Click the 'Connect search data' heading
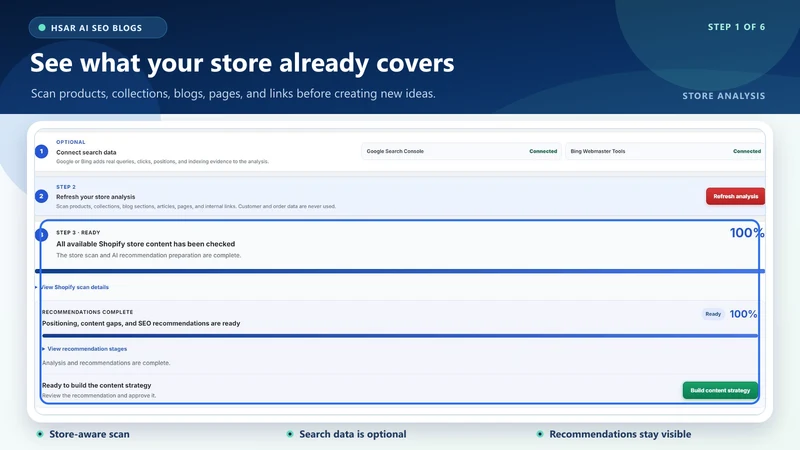 tap(86, 152)
